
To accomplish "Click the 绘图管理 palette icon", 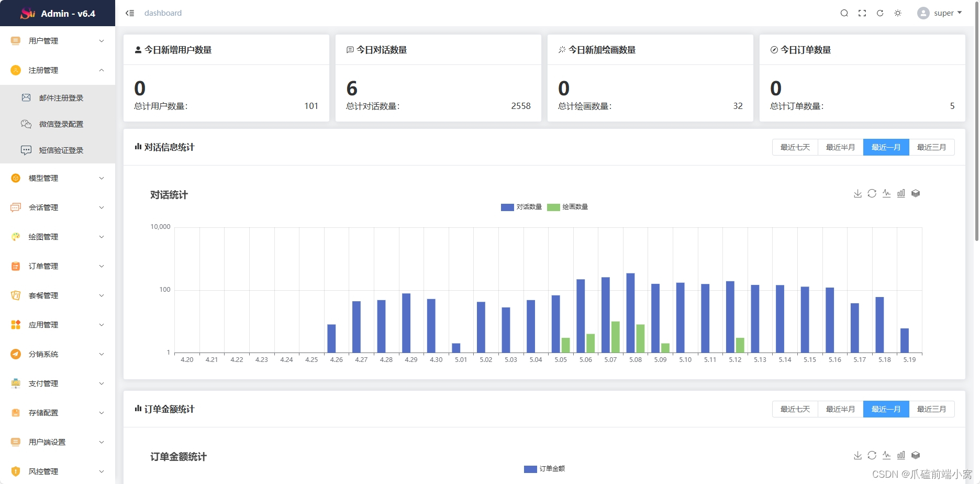I will pos(16,237).
